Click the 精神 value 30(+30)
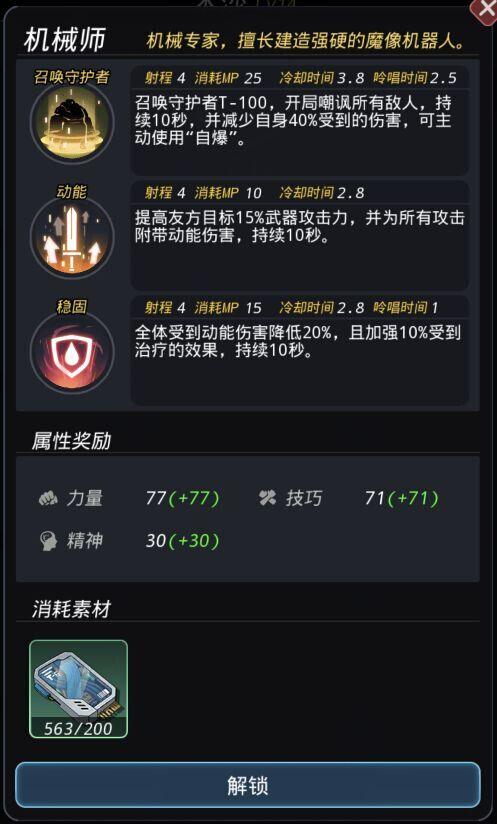The image size is (497, 824). pos(182,541)
